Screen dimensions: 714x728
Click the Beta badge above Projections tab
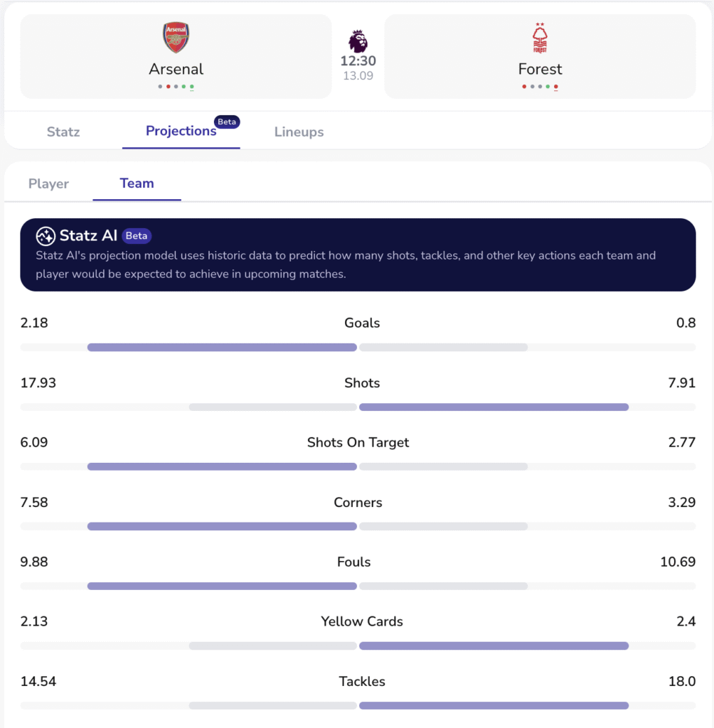pos(227,122)
